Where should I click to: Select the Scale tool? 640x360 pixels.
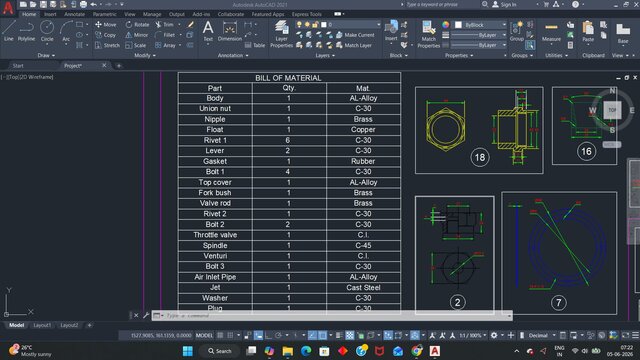tap(136, 45)
